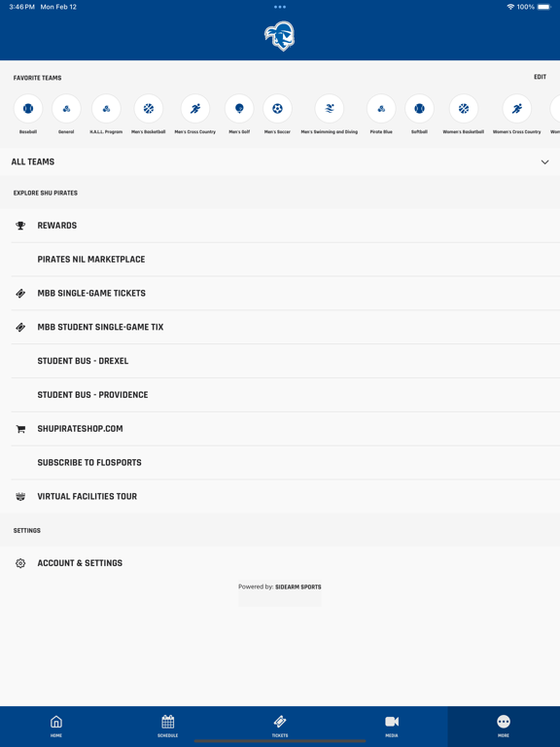Select the General team icon
The width and height of the screenshot is (560, 747).
click(66, 109)
